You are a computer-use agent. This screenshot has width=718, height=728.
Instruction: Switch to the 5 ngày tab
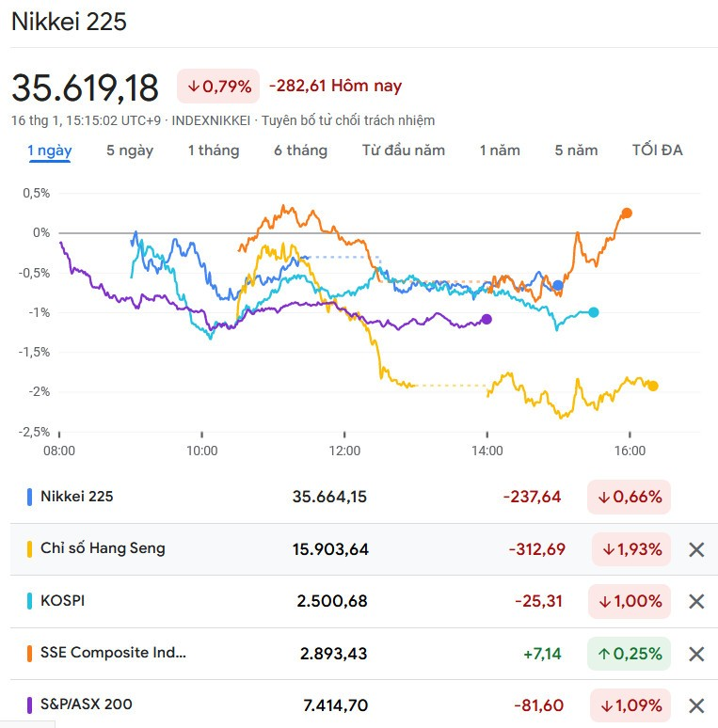pos(130,150)
